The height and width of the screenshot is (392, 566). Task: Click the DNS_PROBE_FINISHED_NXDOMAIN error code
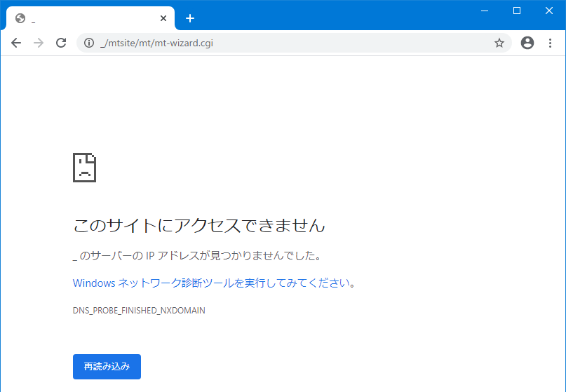[x=139, y=311]
